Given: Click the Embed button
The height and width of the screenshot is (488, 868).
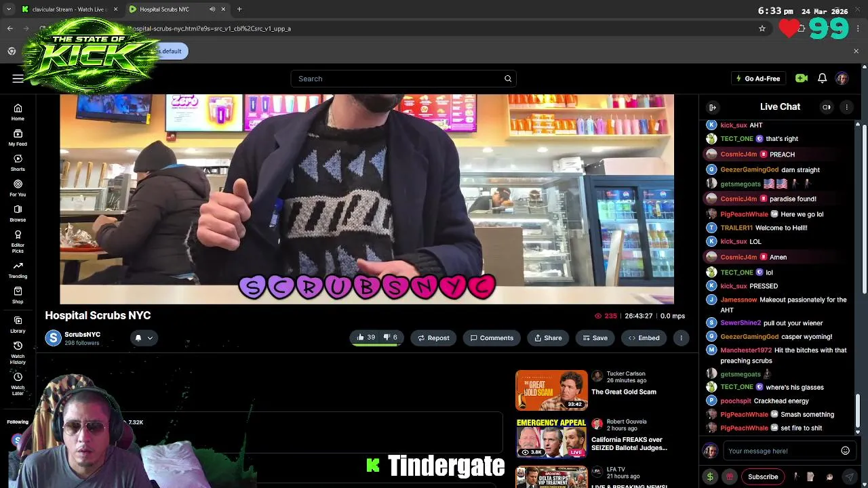Looking at the screenshot, I should [644, 338].
